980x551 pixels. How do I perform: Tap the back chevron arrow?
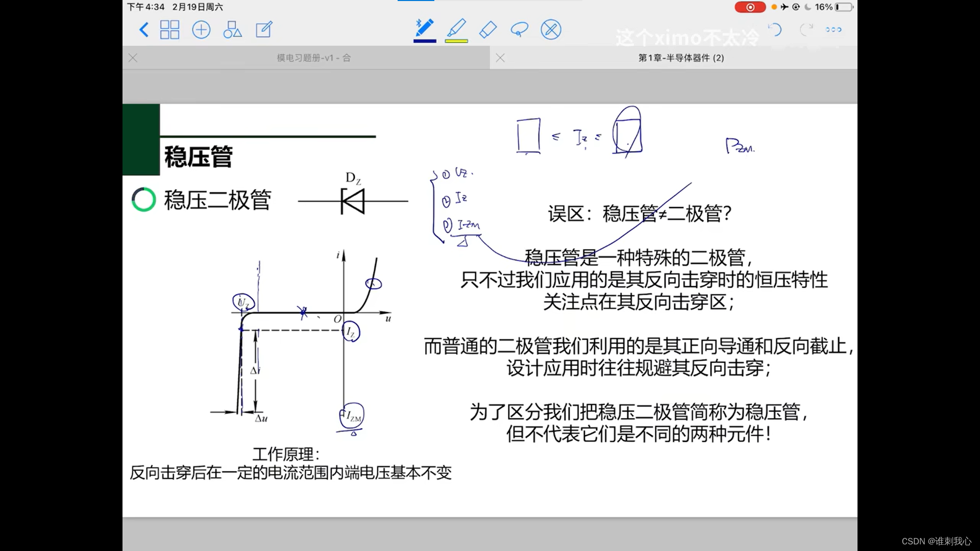pyautogui.click(x=144, y=30)
